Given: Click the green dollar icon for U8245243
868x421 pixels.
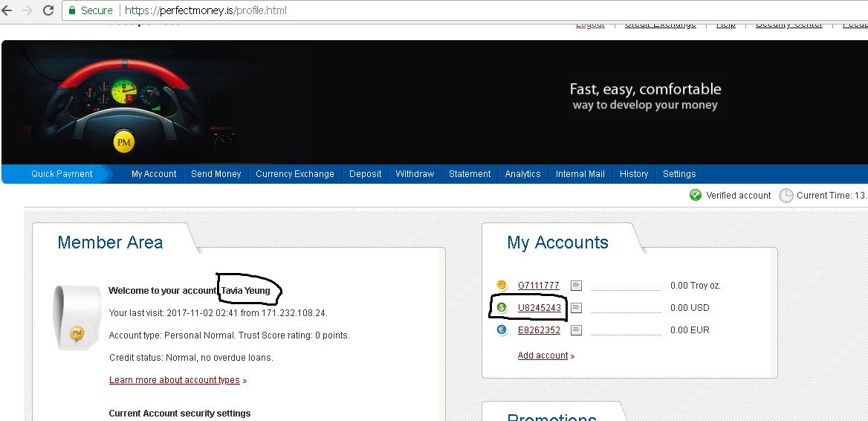Looking at the screenshot, I should 502,307.
